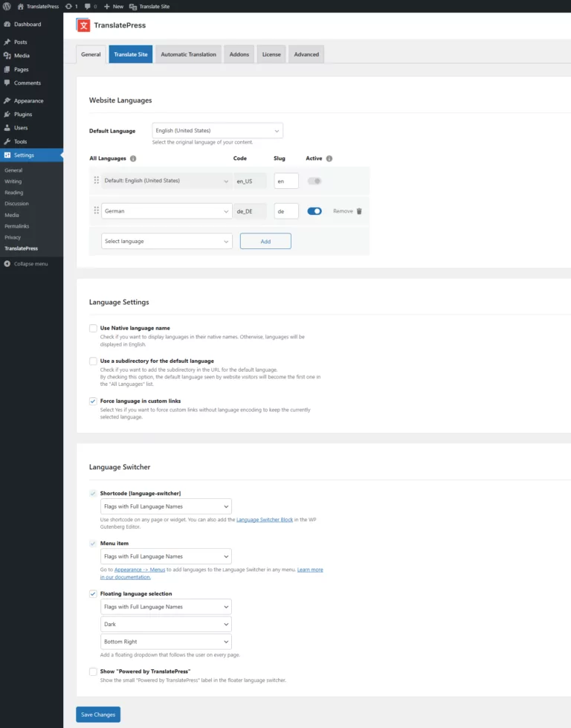This screenshot has height=728, width=571.
Task: Open the Pages menu icon
Action: click(7, 69)
